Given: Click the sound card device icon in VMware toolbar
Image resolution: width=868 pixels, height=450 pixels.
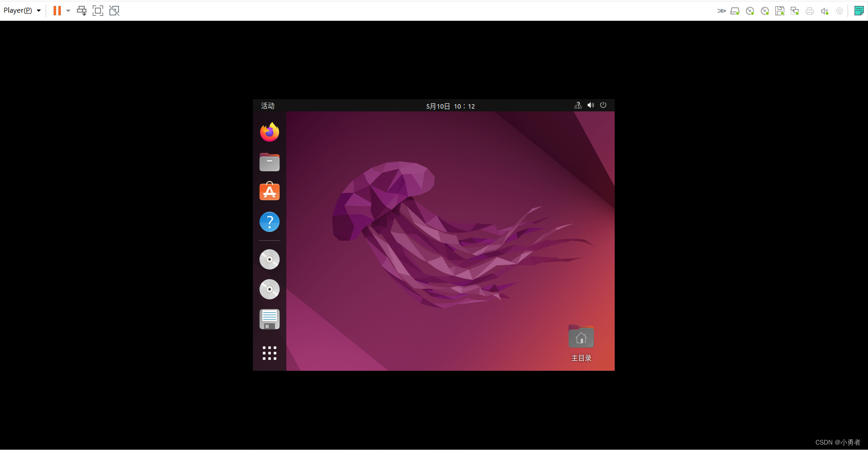Looking at the screenshot, I should tap(825, 11).
